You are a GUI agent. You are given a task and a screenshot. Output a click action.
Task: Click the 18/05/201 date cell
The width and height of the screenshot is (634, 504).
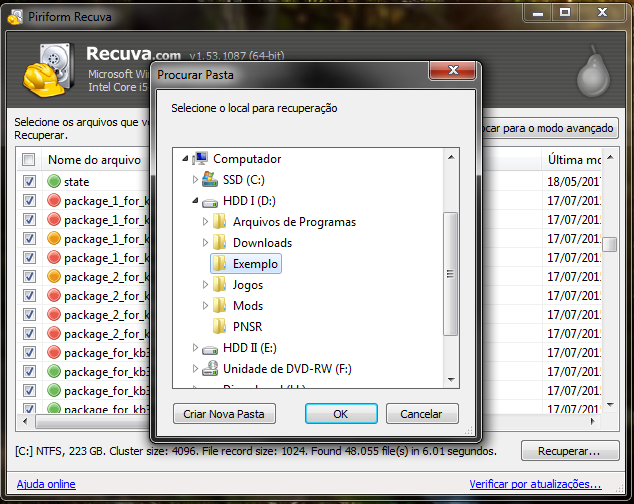click(574, 182)
